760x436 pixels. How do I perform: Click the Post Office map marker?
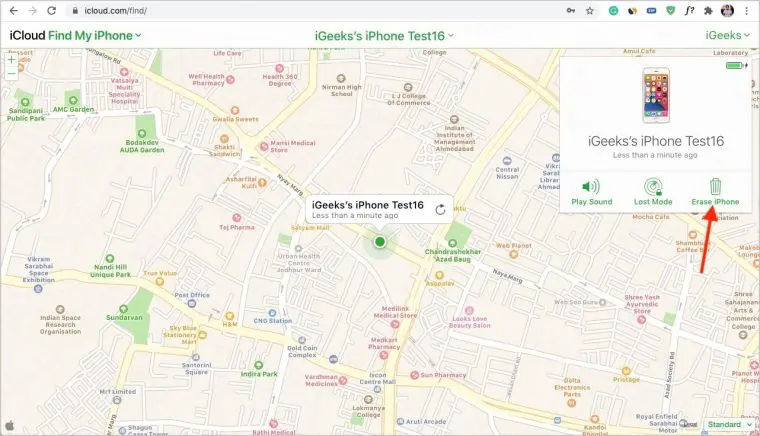192,304
